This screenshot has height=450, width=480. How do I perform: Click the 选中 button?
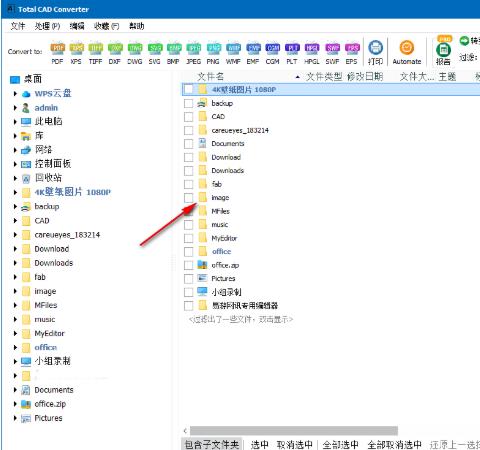point(260,444)
